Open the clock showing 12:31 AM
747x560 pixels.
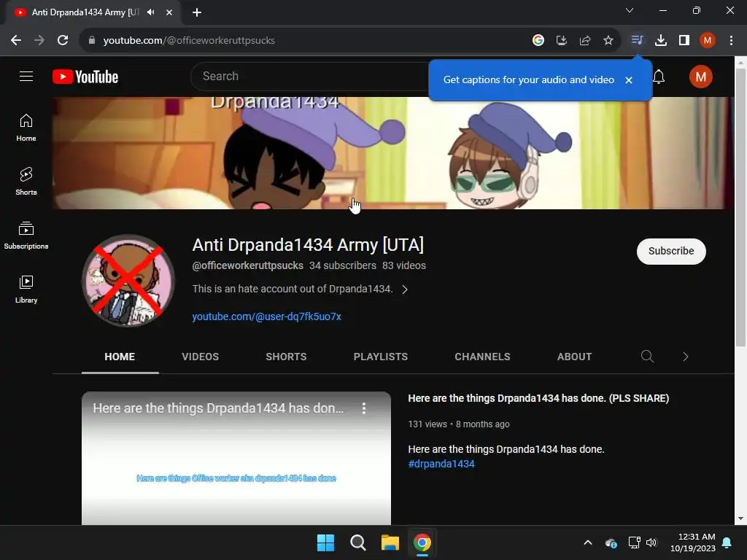(x=693, y=542)
